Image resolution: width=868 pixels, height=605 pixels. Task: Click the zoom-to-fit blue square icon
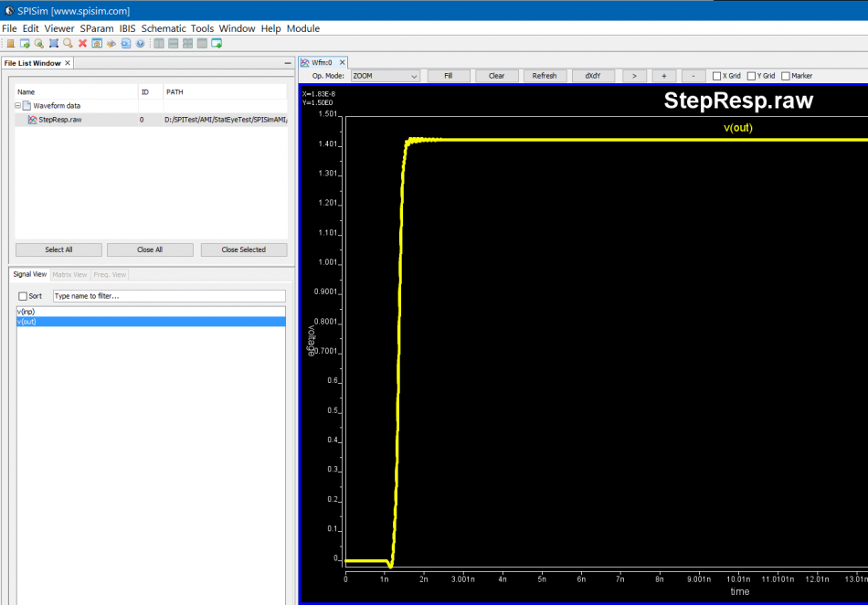pos(53,43)
